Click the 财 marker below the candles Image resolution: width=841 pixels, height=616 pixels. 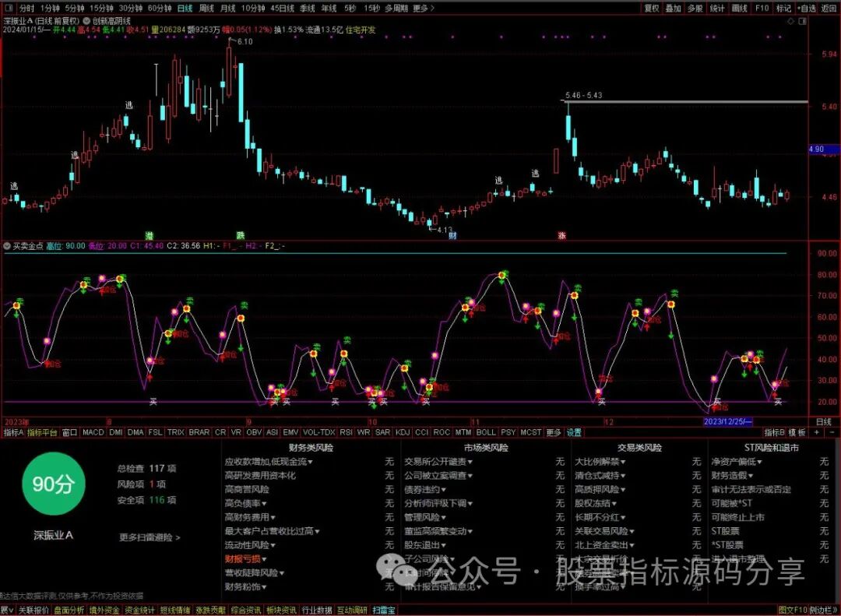[x=452, y=235]
